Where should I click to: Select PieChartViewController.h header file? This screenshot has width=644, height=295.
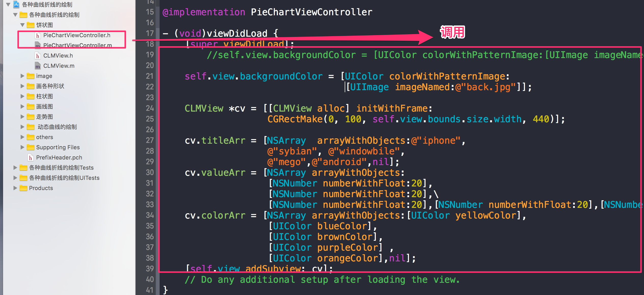coord(78,35)
